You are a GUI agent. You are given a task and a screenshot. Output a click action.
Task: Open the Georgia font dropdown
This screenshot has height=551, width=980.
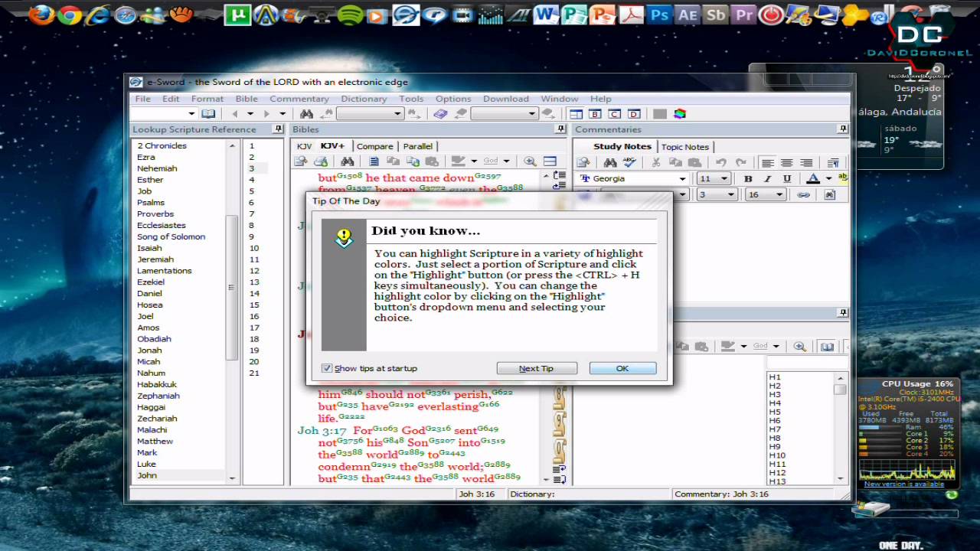pos(682,179)
